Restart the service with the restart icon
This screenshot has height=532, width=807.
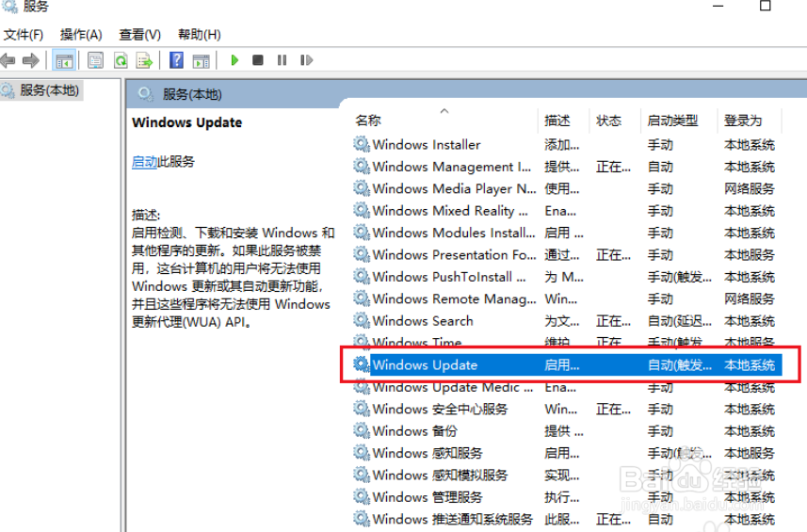306,60
